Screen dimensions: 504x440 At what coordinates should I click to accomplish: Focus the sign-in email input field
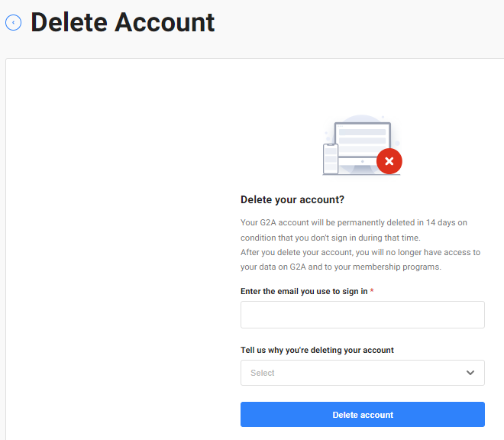coord(362,315)
